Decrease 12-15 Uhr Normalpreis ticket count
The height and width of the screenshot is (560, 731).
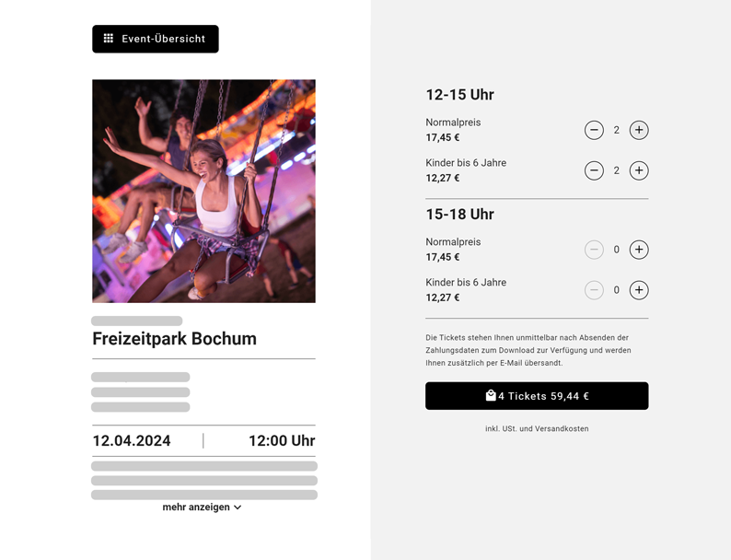594,130
